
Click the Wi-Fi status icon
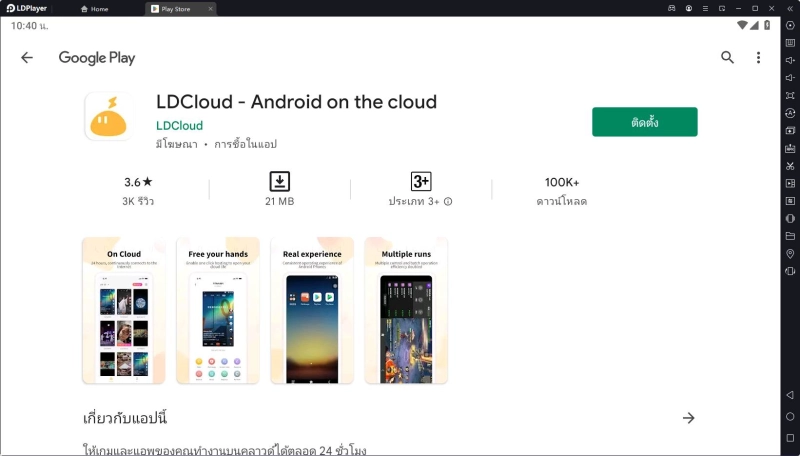[742, 25]
